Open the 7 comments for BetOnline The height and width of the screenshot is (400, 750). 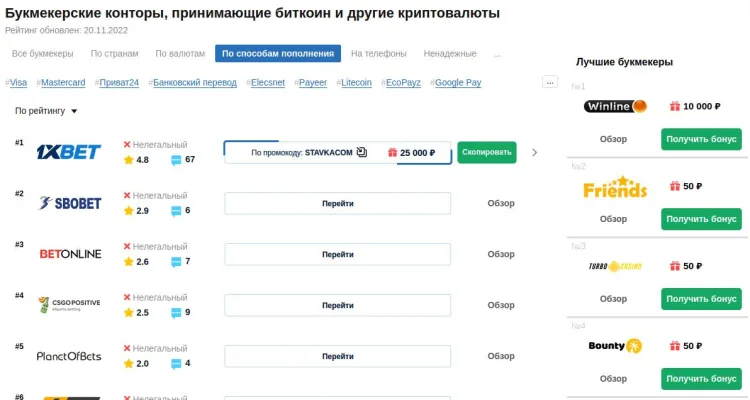coord(181,262)
